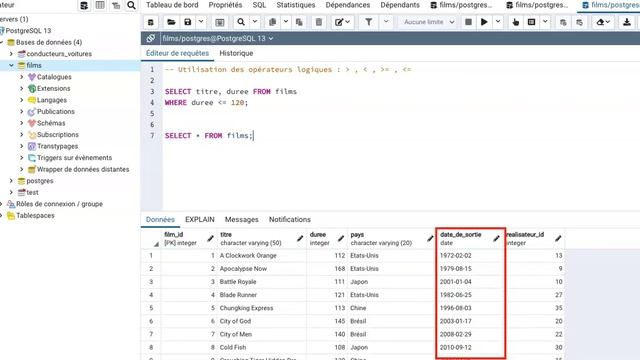The image size is (640, 360).
Task: Click the Filter funnel icon
Action: (x=368, y=22)
